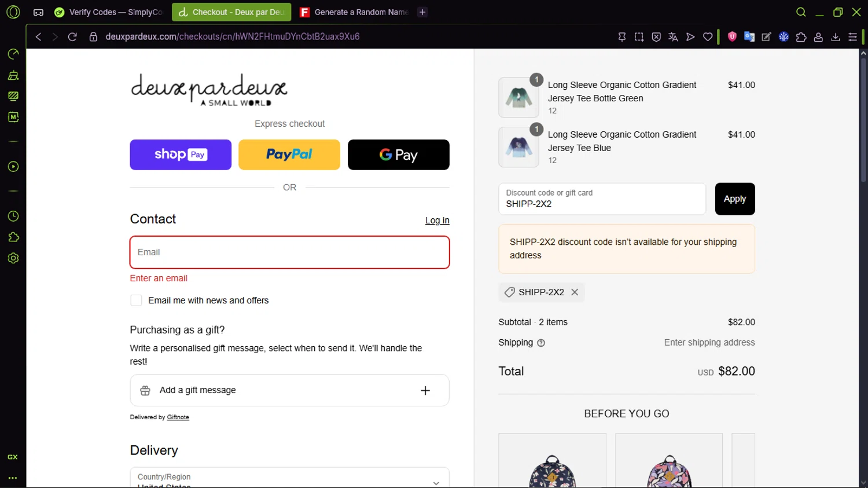The height and width of the screenshot is (488, 868).
Task: Enable Email me with news and offers
Action: click(136, 300)
